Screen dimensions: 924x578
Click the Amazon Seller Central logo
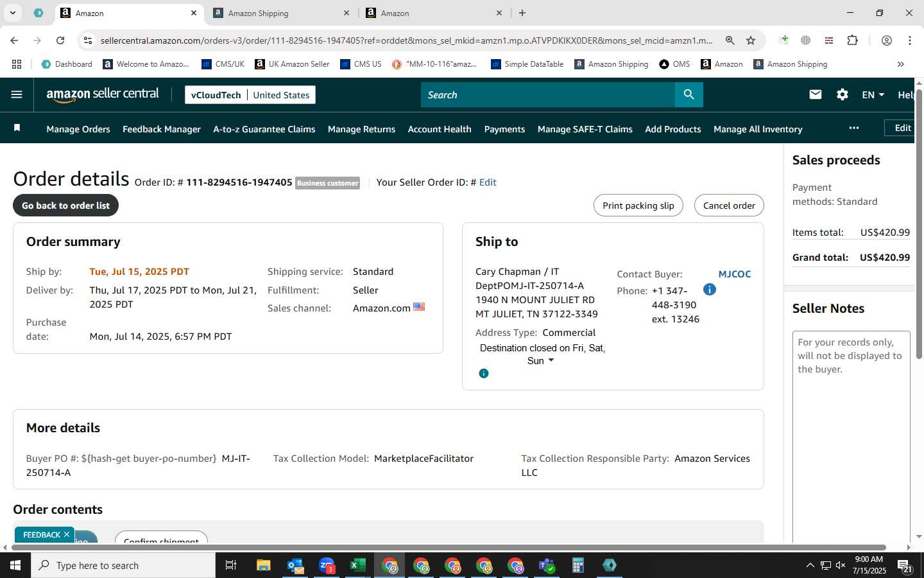click(x=103, y=94)
